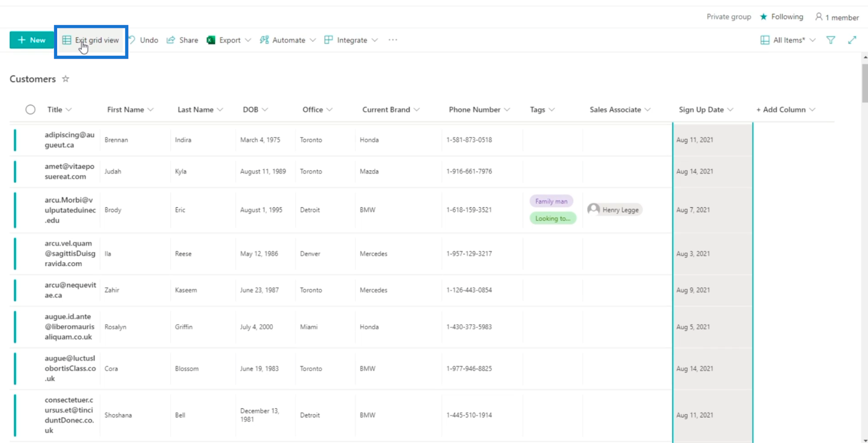Image resolution: width=868 pixels, height=443 pixels.
Task: Open Share from the command bar
Action: click(182, 40)
